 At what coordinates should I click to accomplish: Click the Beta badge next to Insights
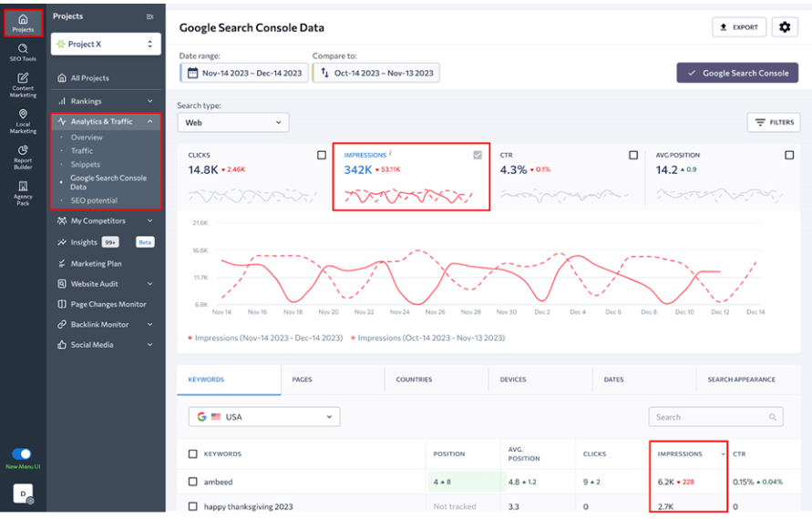[x=145, y=242]
